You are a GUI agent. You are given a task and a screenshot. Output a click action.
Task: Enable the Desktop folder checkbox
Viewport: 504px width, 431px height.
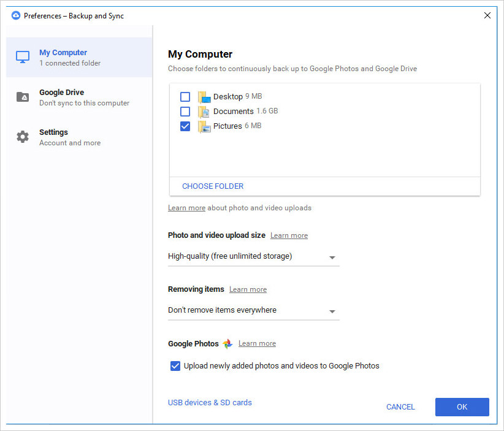pos(185,97)
